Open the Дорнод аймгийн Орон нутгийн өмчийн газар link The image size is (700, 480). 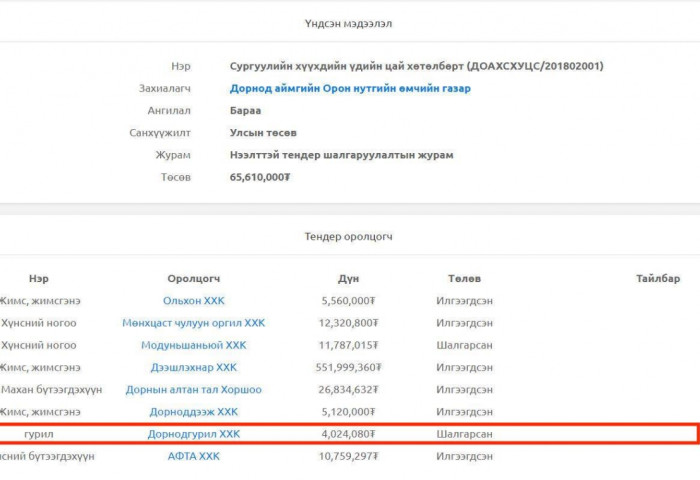tap(350, 88)
